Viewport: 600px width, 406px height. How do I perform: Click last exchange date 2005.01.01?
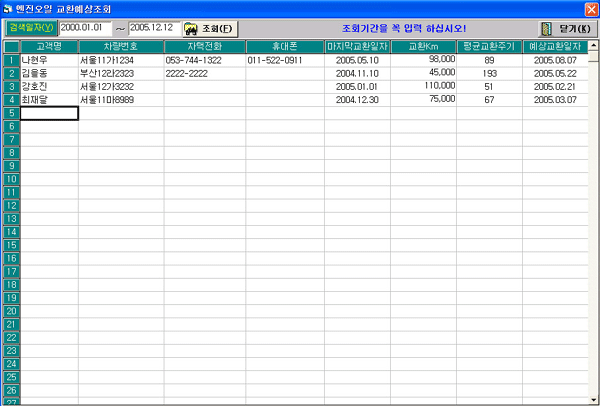357,87
